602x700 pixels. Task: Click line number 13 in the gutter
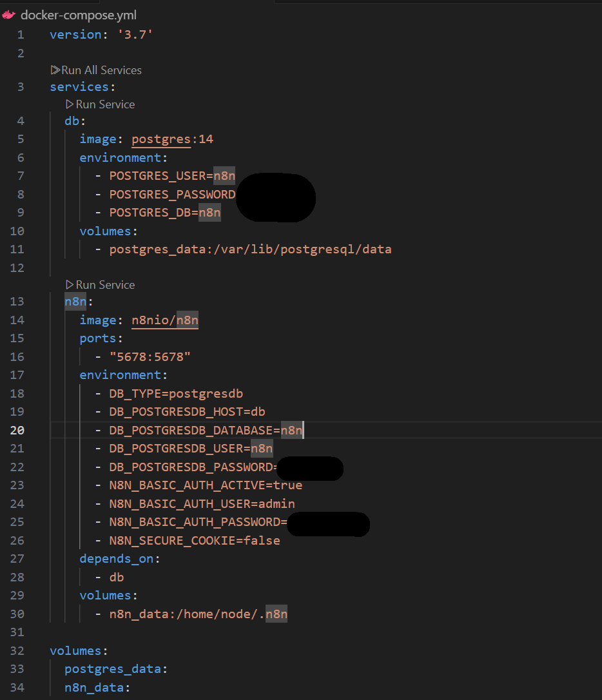[17, 302]
